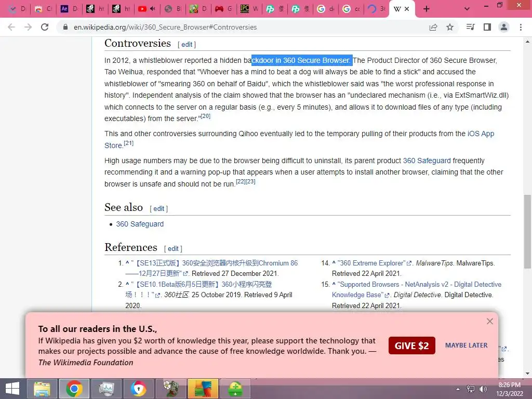Expand the tab search chevron
Image resolution: width=532 pixels, height=399 pixels.
tap(467, 9)
